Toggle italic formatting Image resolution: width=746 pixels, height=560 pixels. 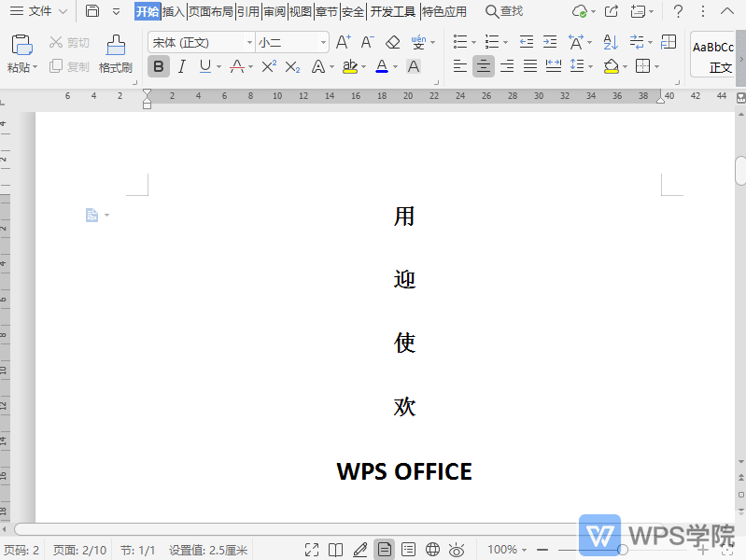(181, 66)
